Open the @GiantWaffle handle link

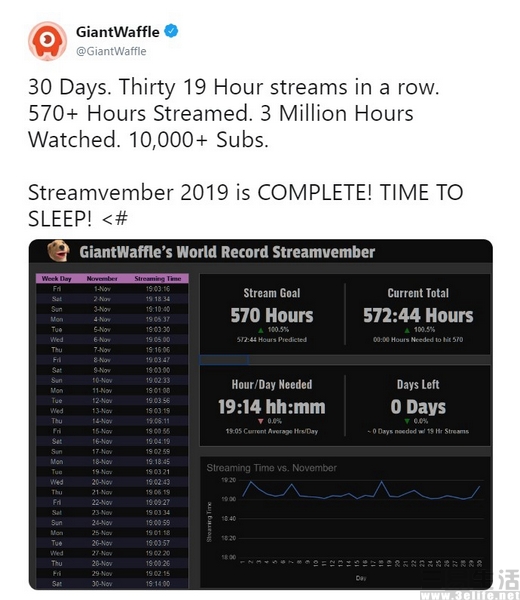[x=111, y=51]
